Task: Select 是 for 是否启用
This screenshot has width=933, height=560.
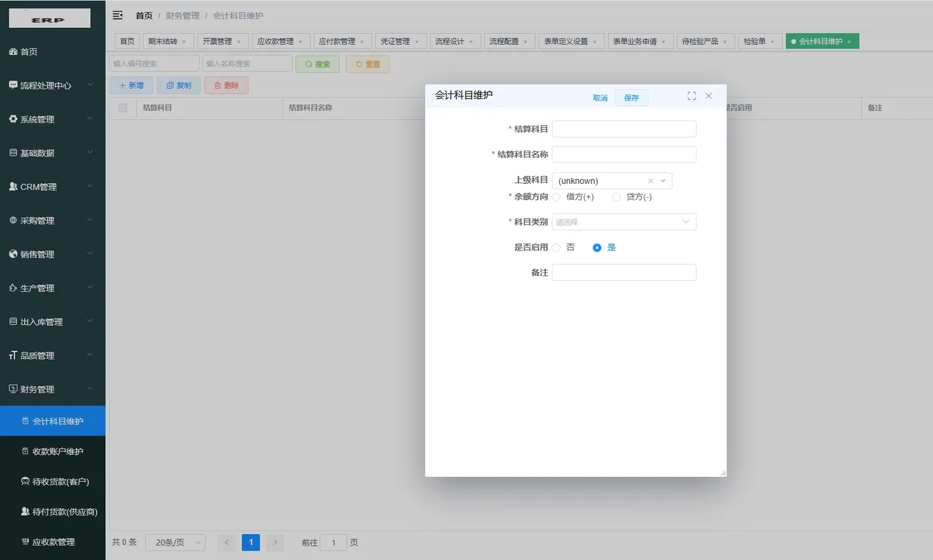Action: (x=597, y=248)
